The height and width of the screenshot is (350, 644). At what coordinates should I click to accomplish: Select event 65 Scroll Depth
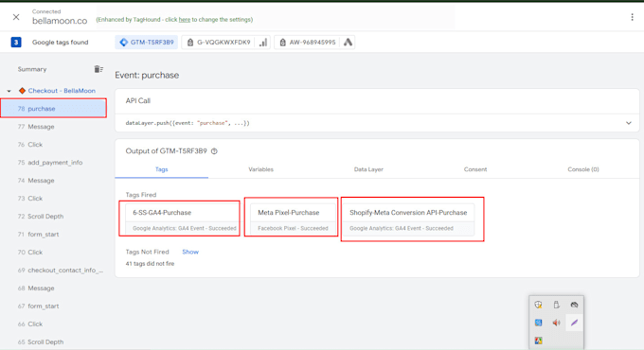[54, 341]
